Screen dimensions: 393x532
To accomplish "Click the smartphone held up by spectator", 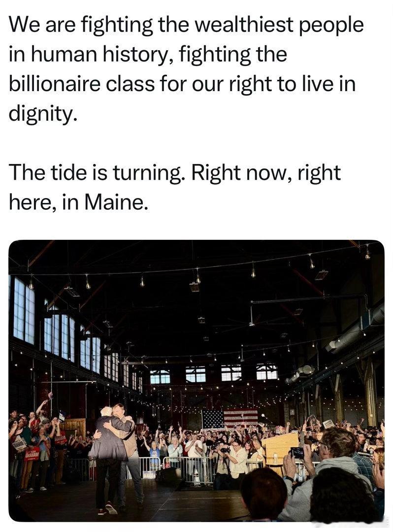I will click(x=297, y=453).
